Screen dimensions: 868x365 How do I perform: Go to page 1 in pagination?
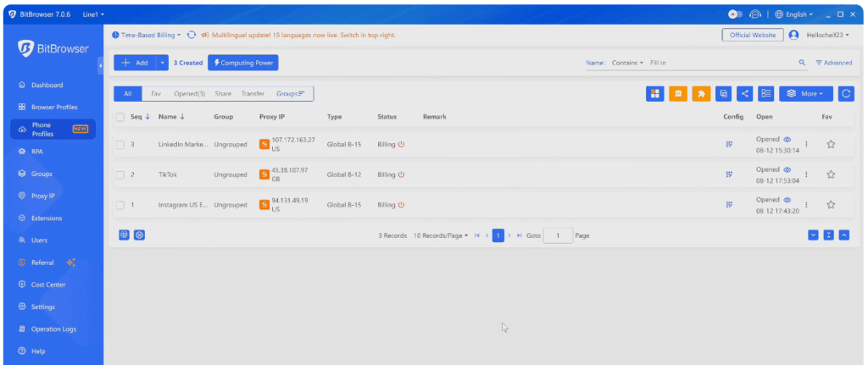pyautogui.click(x=498, y=235)
